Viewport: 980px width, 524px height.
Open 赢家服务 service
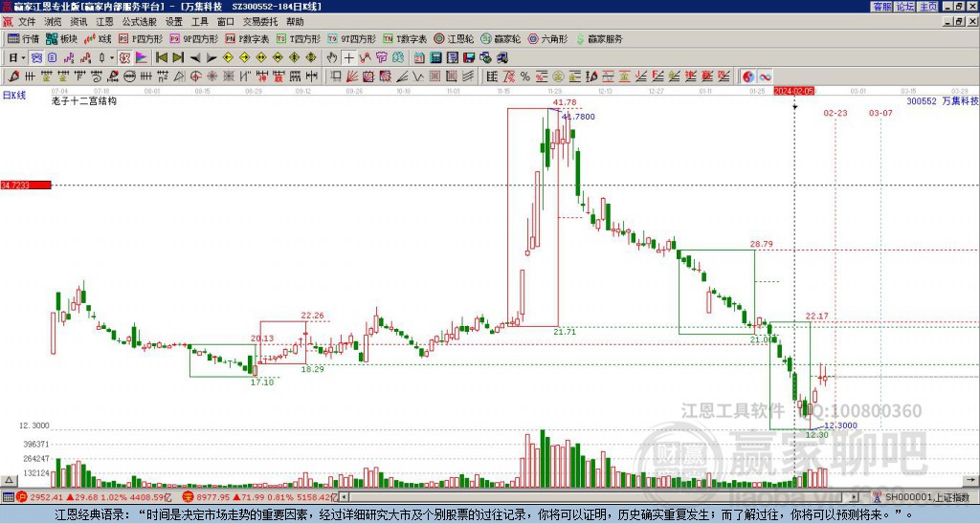(599, 38)
